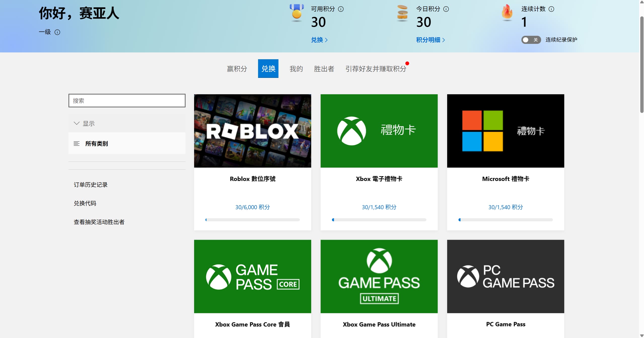View 查看抽奖活动胜出者 sweepstakes winners
644x338 pixels.
(x=99, y=222)
